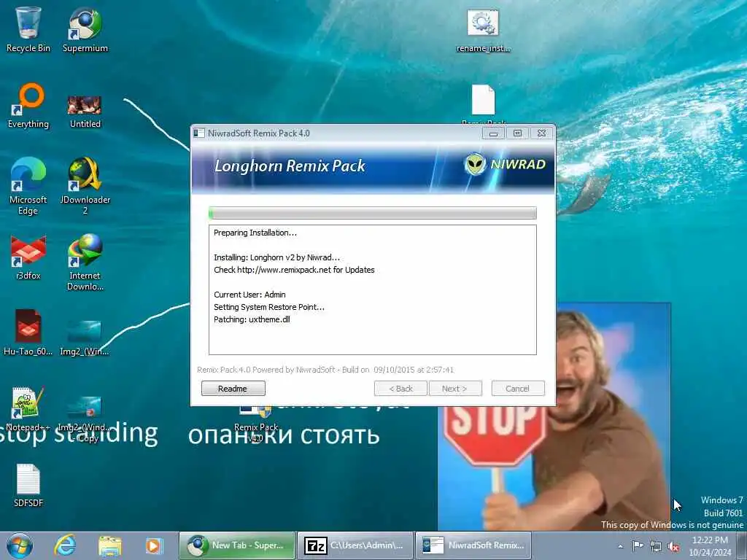Click 'Installing: Longhorn v2 by Niwrad...' line
This screenshot has height=560, width=747.
(276, 257)
